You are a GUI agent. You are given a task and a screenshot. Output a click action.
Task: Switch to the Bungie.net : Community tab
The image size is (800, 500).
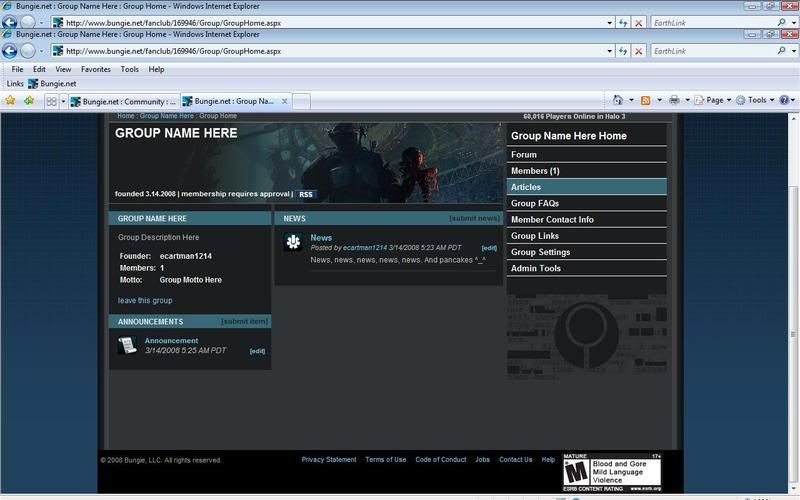tap(123, 101)
